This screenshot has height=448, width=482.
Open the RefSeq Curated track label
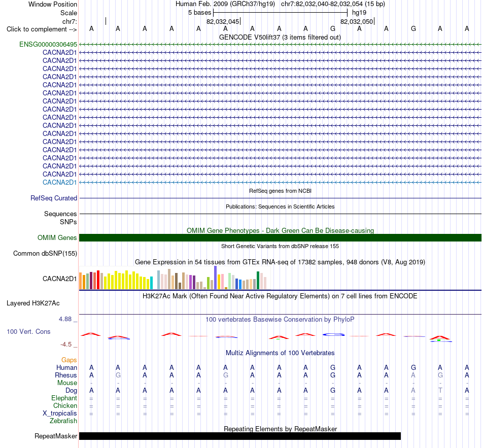click(x=53, y=198)
